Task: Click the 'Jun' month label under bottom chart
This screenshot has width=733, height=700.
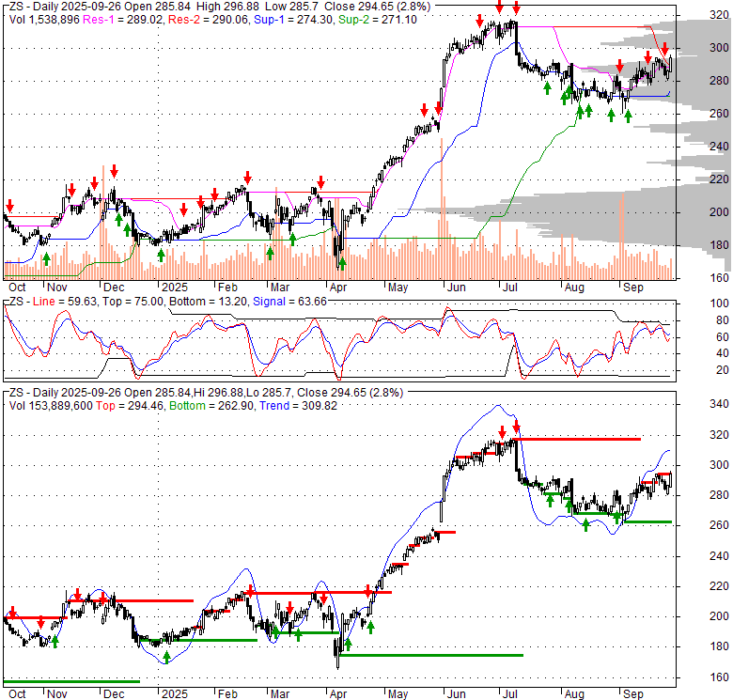Action: coord(456,694)
